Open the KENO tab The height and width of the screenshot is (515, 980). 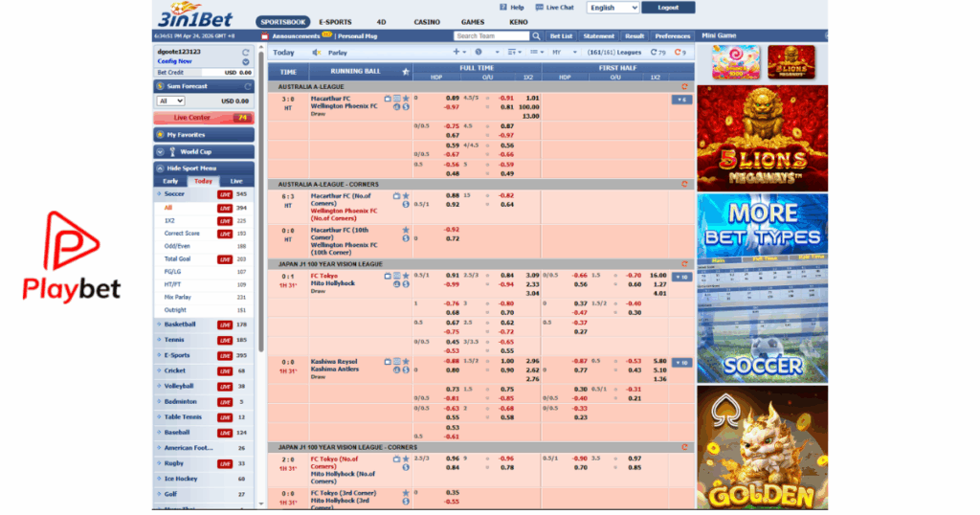(x=518, y=22)
